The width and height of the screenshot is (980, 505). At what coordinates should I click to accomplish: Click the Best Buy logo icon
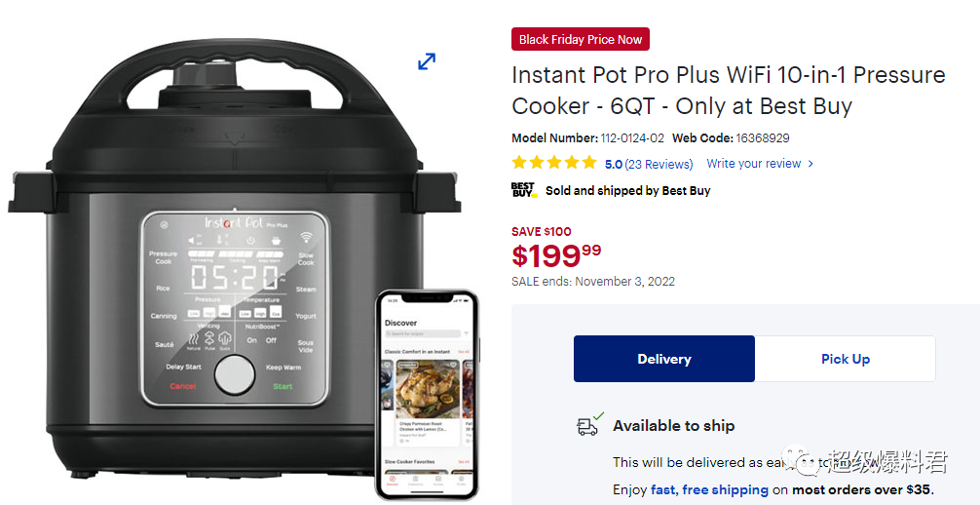(524, 190)
